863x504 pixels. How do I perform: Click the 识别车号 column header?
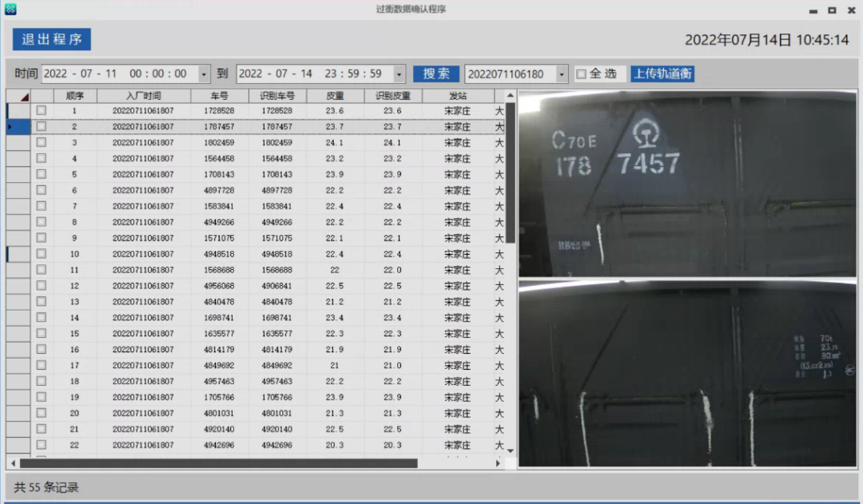pos(277,96)
